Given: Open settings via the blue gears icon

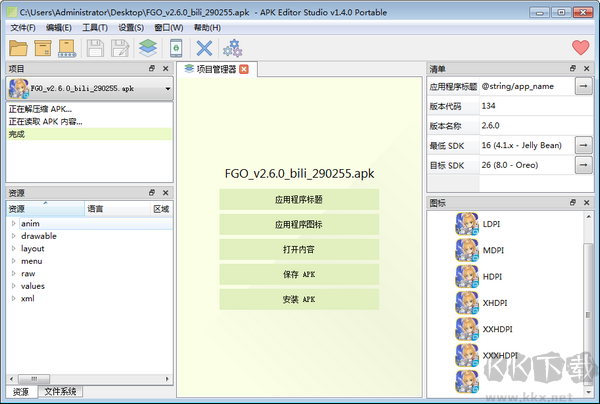Looking at the screenshot, I should pos(233,48).
